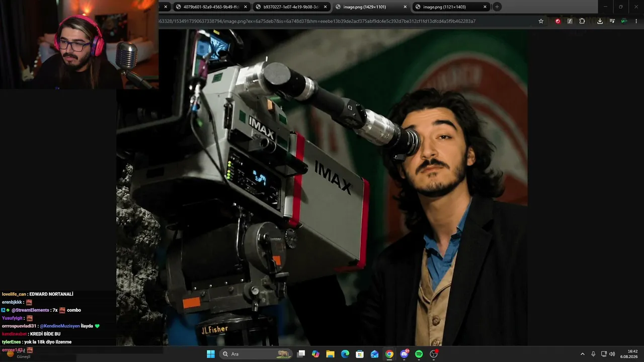Open the volume control in the tray

pyautogui.click(x=612, y=354)
